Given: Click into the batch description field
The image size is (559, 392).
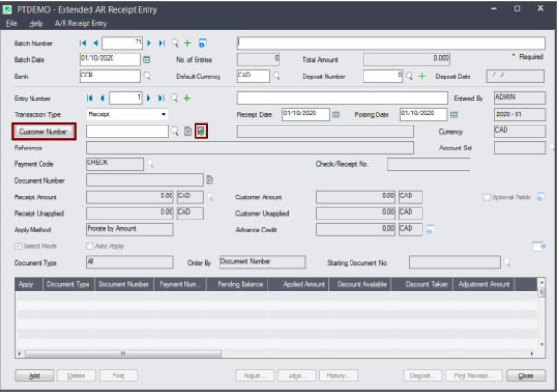Looking at the screenshot, I should (x=391, y=43).
